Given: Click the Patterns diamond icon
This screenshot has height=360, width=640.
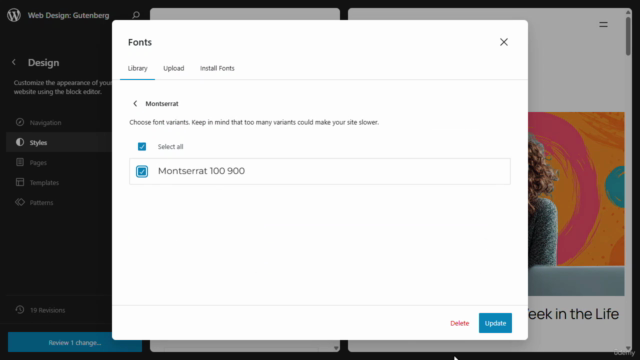Looking at the screenshot, I should (20, 202).
